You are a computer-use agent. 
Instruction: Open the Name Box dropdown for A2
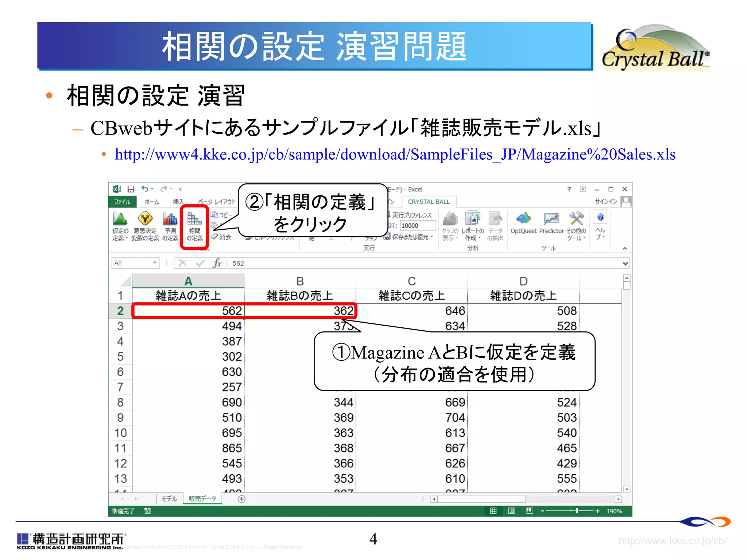[155, 263]
